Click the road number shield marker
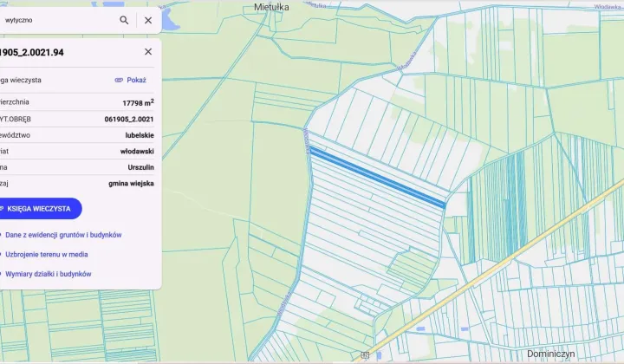624x364 pixels. coord(365,355)
